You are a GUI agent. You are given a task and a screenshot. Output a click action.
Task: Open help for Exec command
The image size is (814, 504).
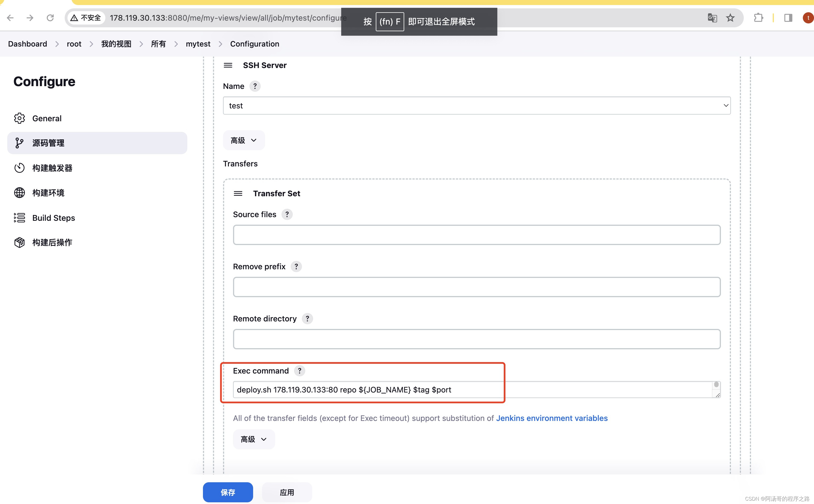300,371
